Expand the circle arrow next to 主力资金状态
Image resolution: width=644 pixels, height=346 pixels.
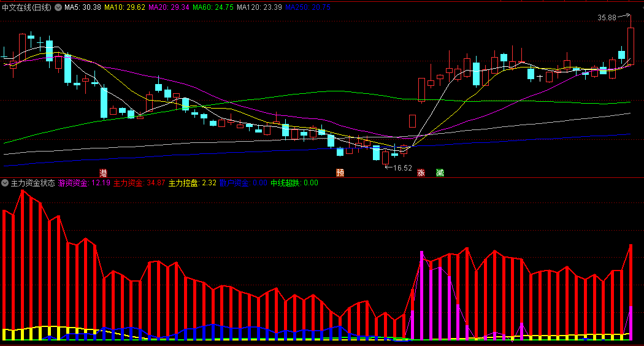coord(5,183)
